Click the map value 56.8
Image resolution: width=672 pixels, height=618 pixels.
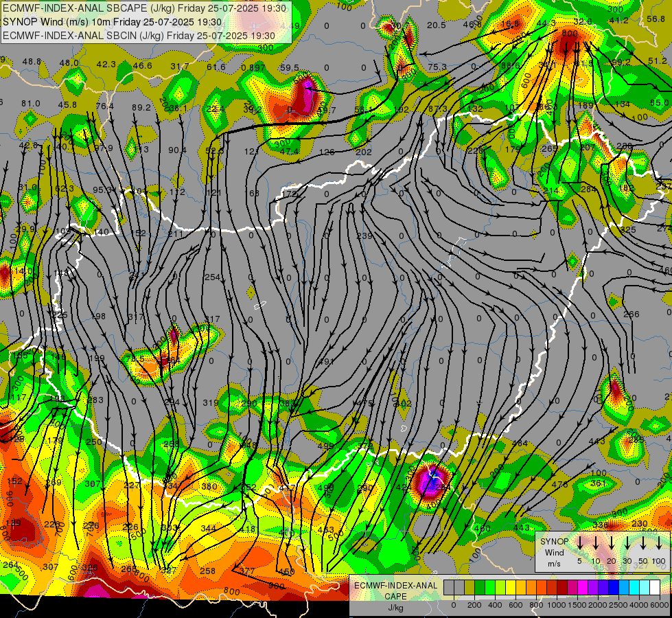point(656,19)
